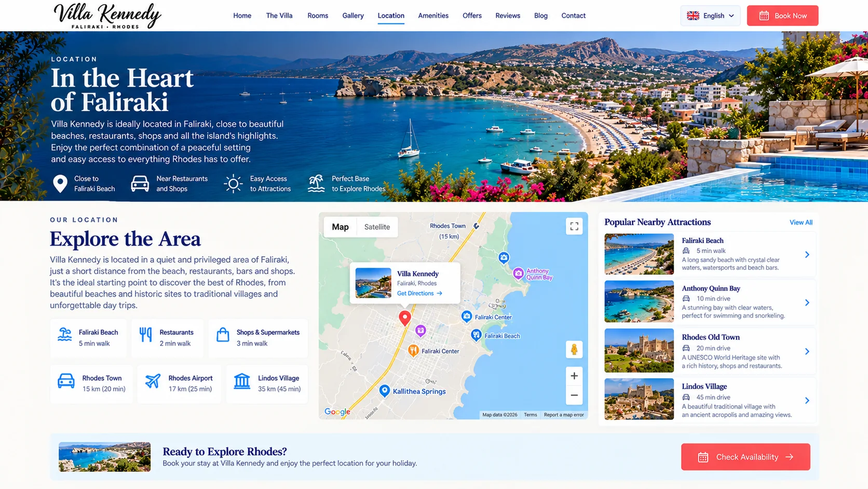This screenshot has height=489, width=868.
Task: Zoom out with the map minus button
Action: pyautogui.click(x=574, y=395)
